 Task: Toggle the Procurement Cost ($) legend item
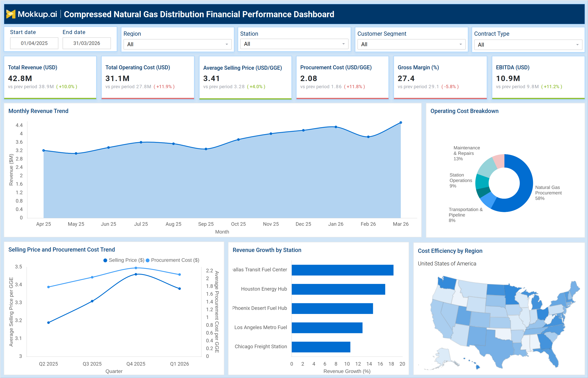(173, 260)
